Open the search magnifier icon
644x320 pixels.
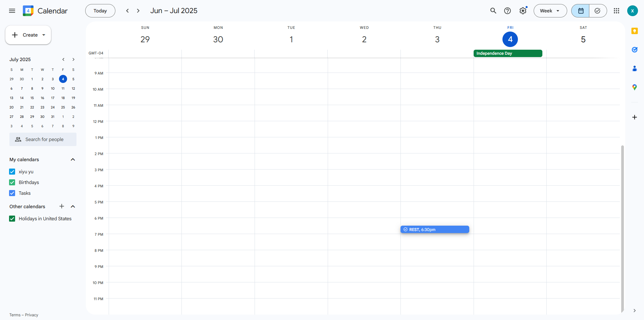493,11
